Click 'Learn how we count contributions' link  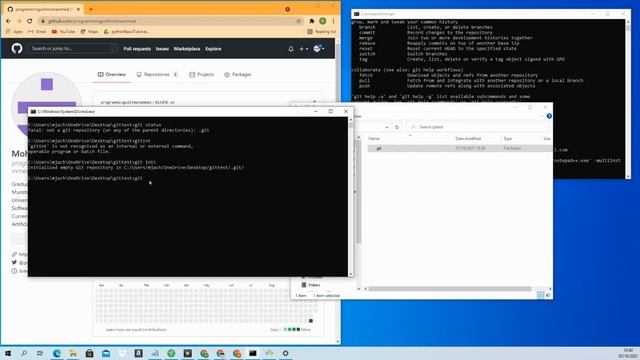pyautogui.click(x=136, y=329)
